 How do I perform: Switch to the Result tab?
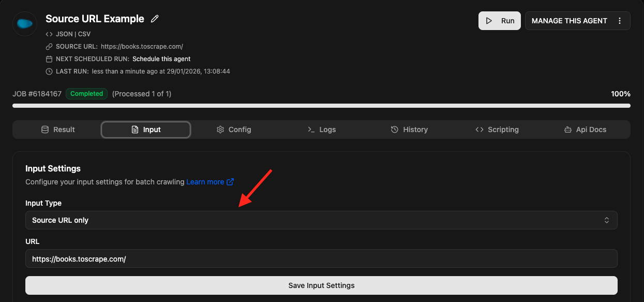click(x=58, y=130)
